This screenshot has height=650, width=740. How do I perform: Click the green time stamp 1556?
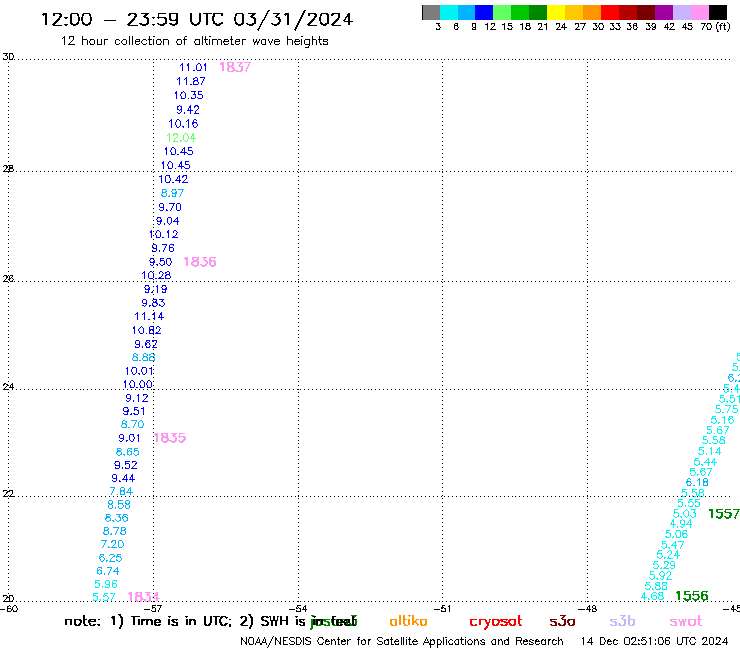pos(692,596)
